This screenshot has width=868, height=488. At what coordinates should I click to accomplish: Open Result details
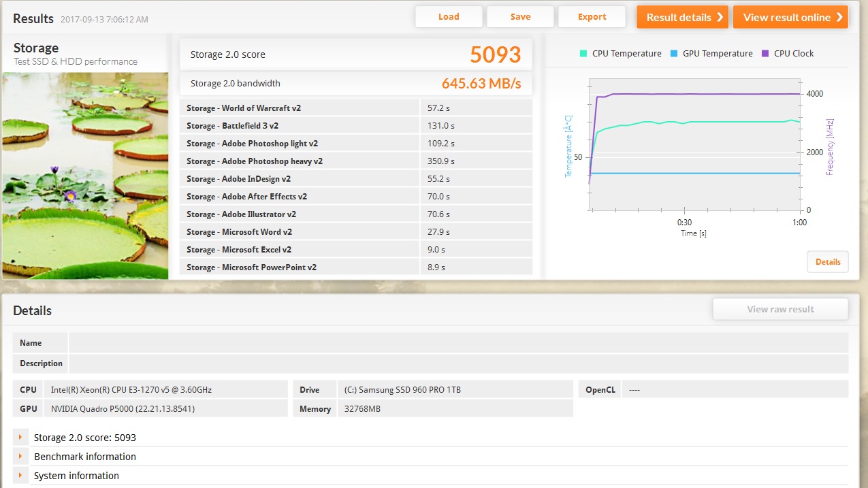coord(682,17)
